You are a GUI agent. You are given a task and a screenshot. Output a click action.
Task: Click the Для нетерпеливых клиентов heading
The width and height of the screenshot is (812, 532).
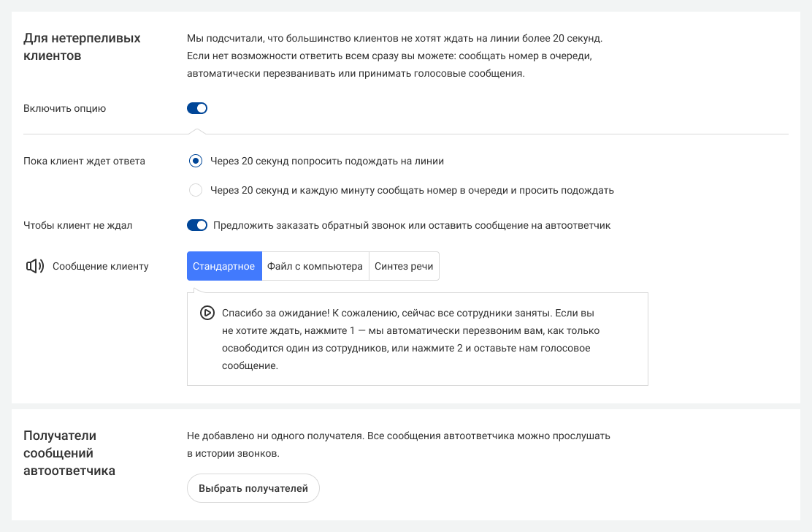coord(82,47)
